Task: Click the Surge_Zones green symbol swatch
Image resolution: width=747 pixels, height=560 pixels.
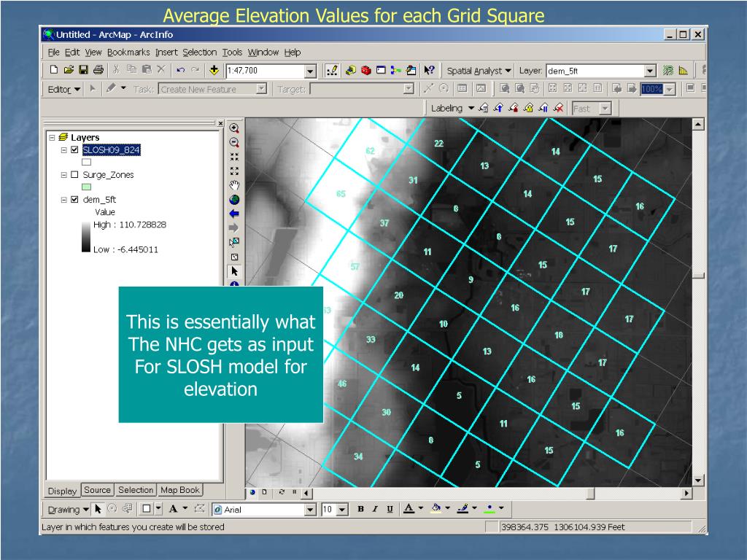Action: coord(86,187)
